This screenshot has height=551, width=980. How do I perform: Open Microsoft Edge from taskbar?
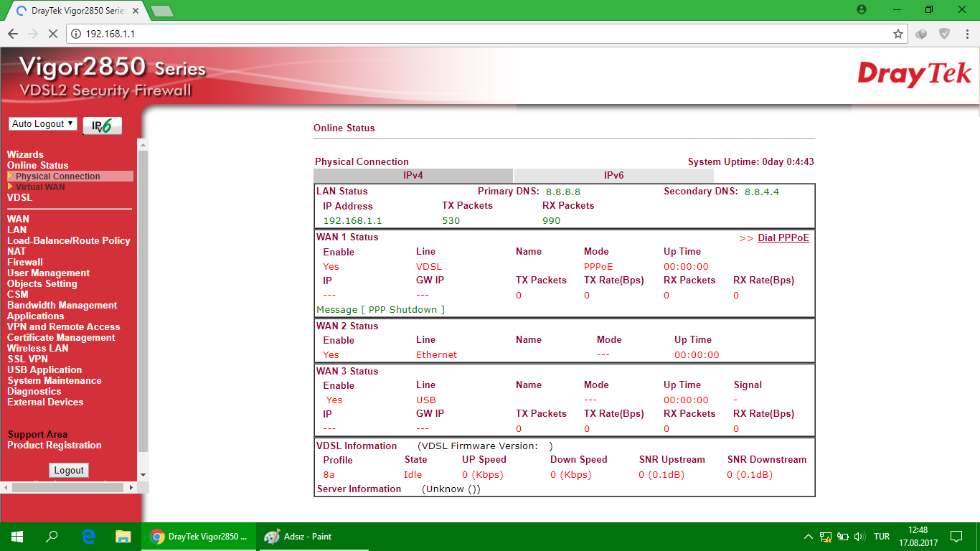[x=89, y=537]
